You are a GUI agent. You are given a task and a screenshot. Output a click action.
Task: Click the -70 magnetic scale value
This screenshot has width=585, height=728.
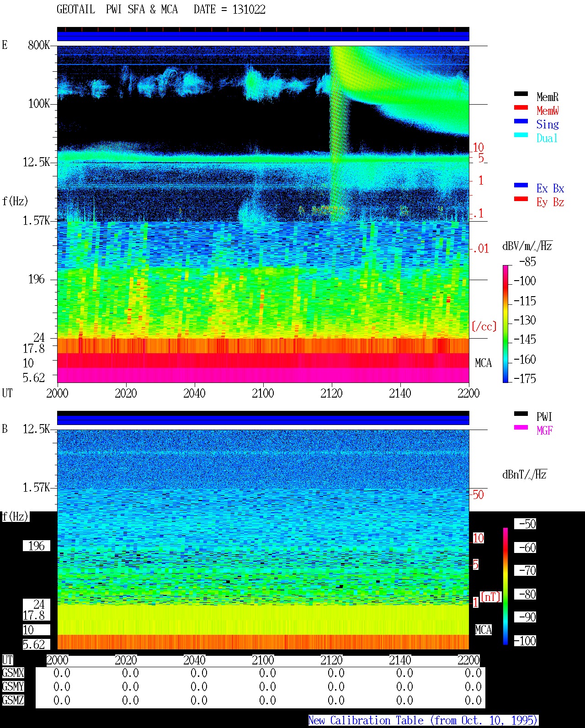click(526, 570)
